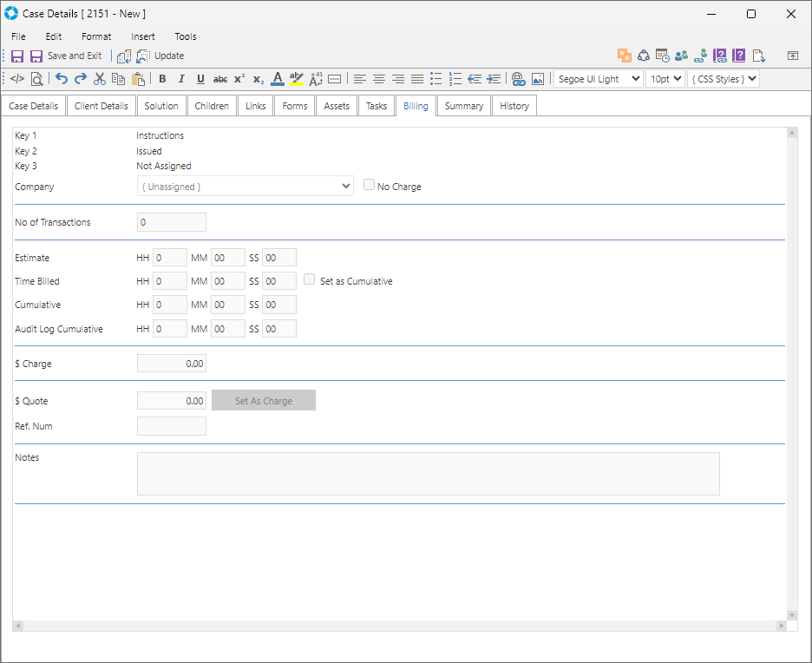Insert a hyperlink using the link icon
This screenshot has width=812, height=663.
pos(519,79)
